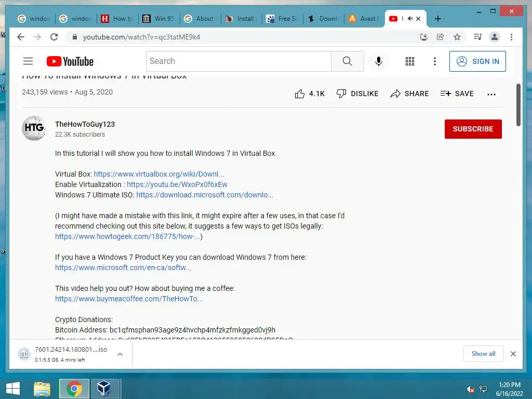Open the Windows Start button
This screenshot has height=399, width=532.
[x=13, y=388]
